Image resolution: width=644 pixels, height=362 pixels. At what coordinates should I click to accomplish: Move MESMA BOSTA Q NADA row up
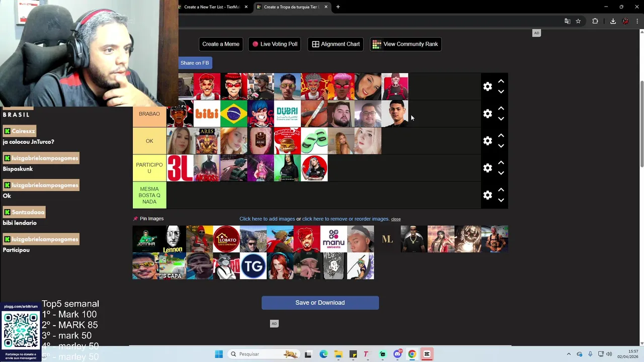point(501,190)
